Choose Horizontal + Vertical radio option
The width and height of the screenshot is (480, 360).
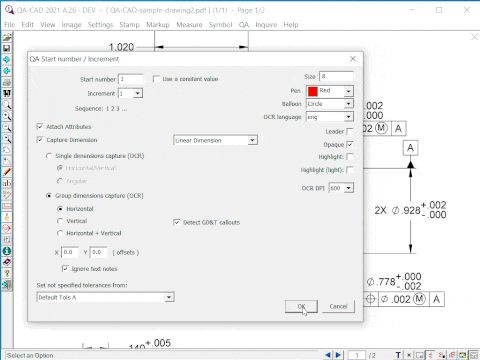click(60, 233)
